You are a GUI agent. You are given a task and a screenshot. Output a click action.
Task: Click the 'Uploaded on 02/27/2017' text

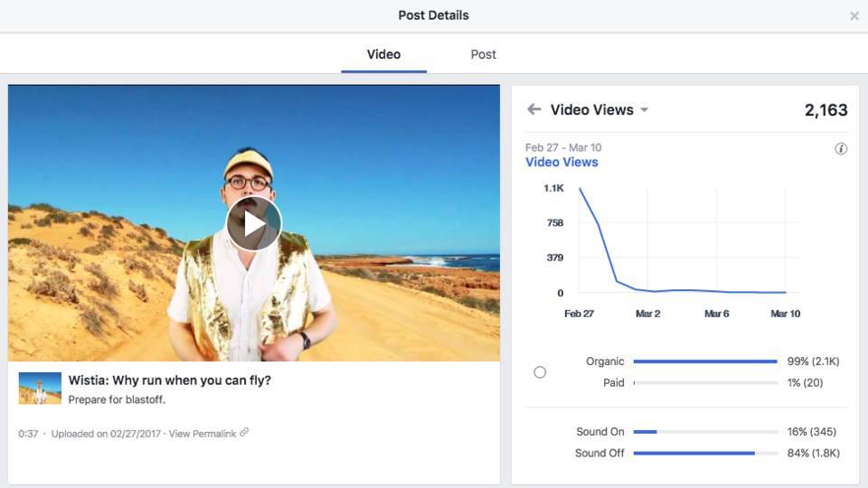tap(106, 434)
